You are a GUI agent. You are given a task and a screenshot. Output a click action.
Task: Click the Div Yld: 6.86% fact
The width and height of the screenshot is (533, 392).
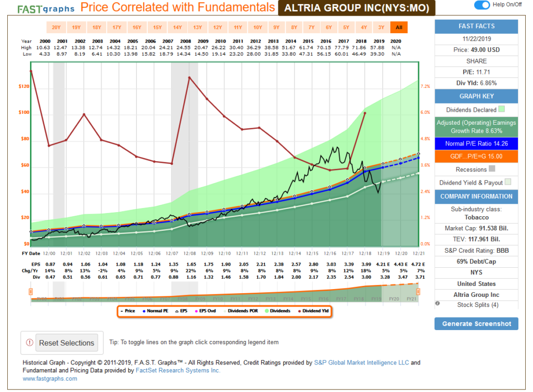[x=477, y=83]
